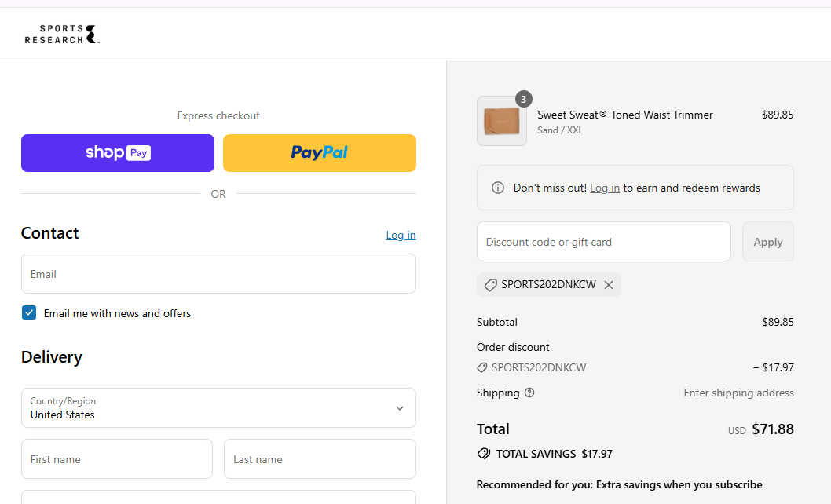Focus the Email input field
831x504 pixels.
coord(218,273)
